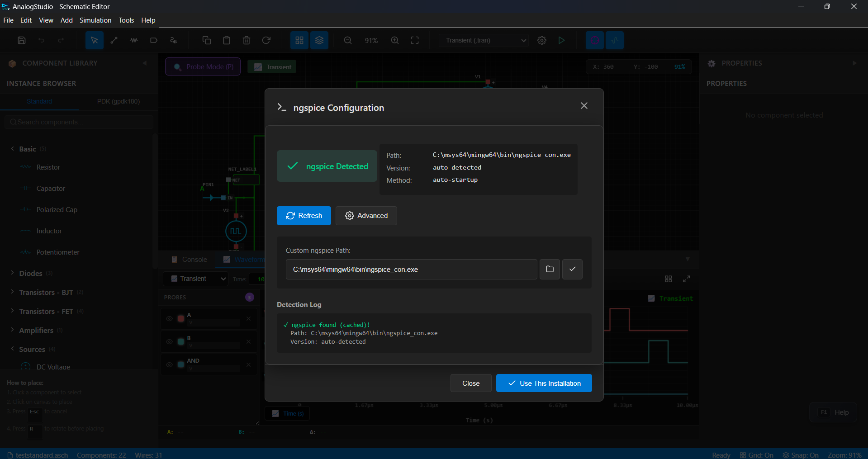Click the delete icon in the toolbar
The width and height of the screenshot is (868, 459).
(x=247, y=40)
